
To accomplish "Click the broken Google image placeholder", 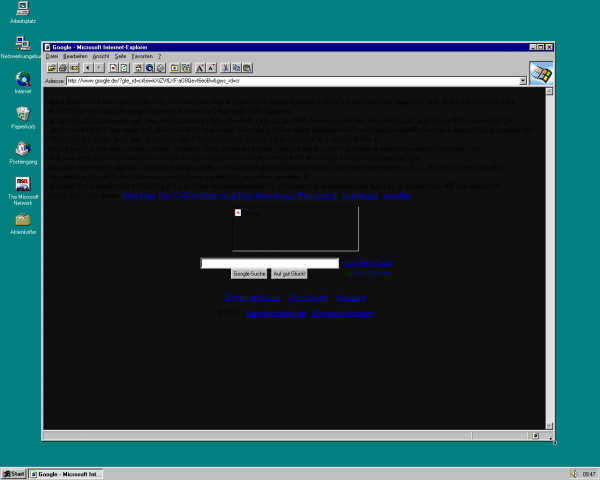I will (295, 229).
